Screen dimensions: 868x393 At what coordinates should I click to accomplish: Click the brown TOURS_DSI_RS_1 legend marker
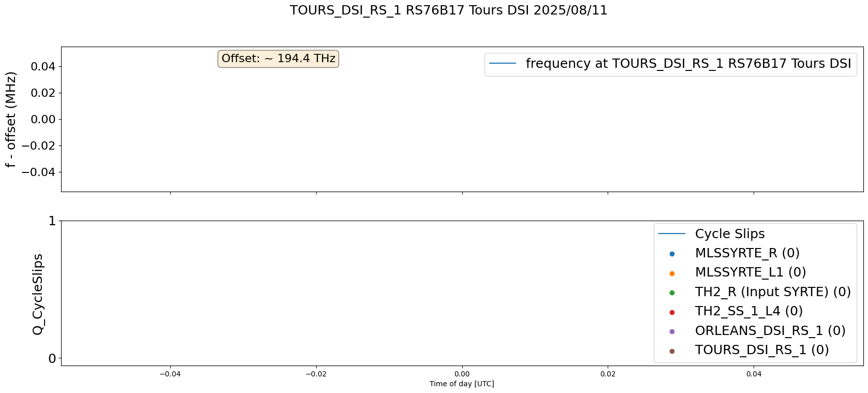672,351
